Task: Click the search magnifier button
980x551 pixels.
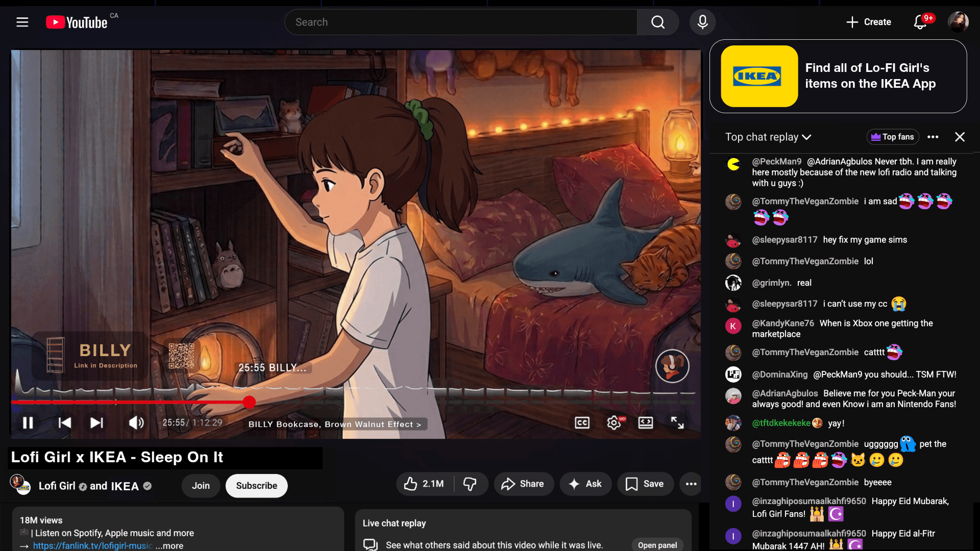Action: 658,22
